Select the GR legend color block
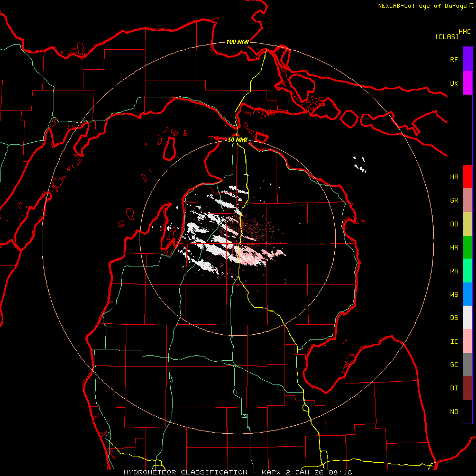The width and height of the screenshot is (476, 476). [x=467, y=200]
